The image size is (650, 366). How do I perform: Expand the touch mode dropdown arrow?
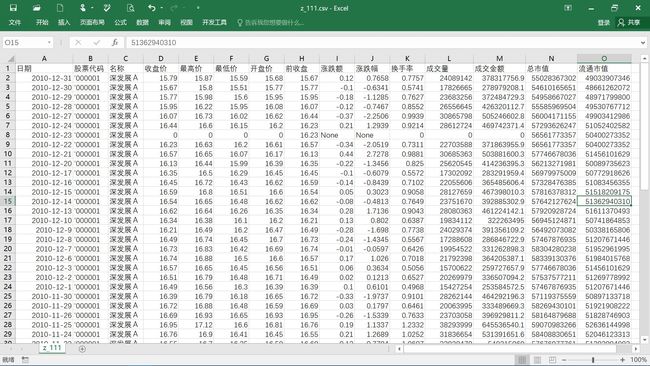tap(92, 8)
